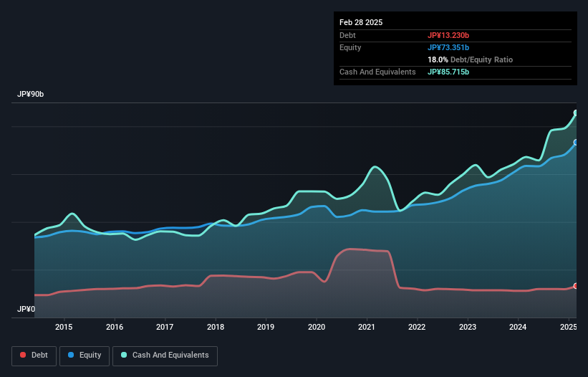This screenshot has height=377, width=588.
Task: Click the JP¥85.715b cash value
Action: point(448,72)
